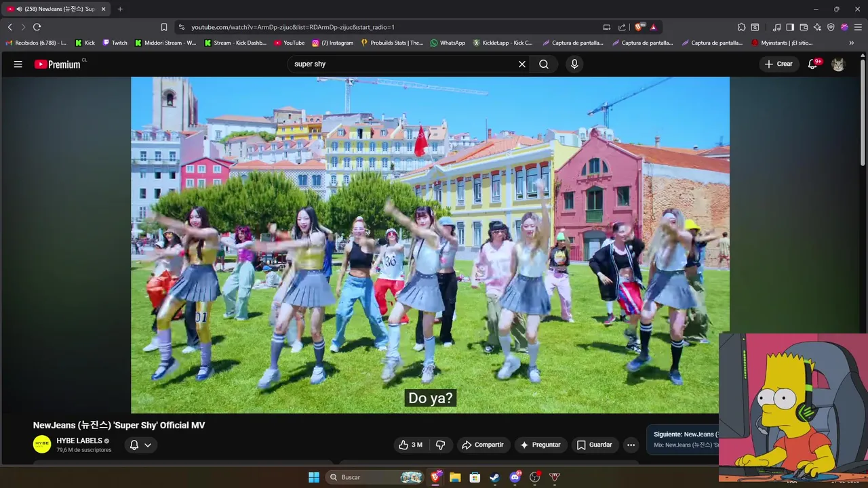Open the browser main hamburger menu
This screenshot has height=488, width=868.
(858, 27)
